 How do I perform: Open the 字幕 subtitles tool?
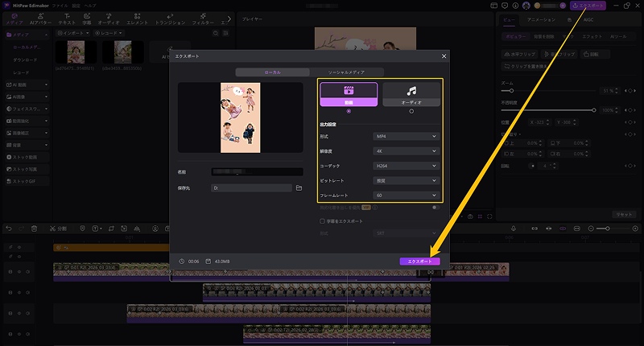(87, 19)
